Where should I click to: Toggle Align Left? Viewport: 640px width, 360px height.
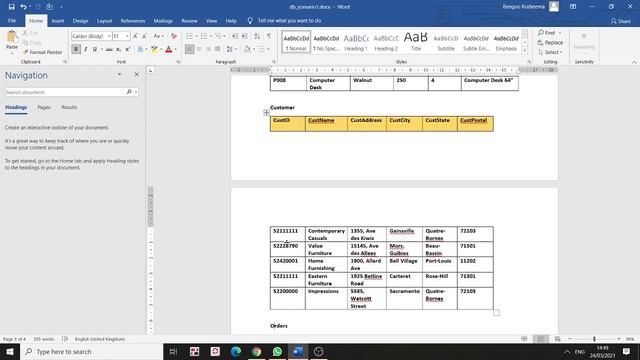(x=190, y=49)
